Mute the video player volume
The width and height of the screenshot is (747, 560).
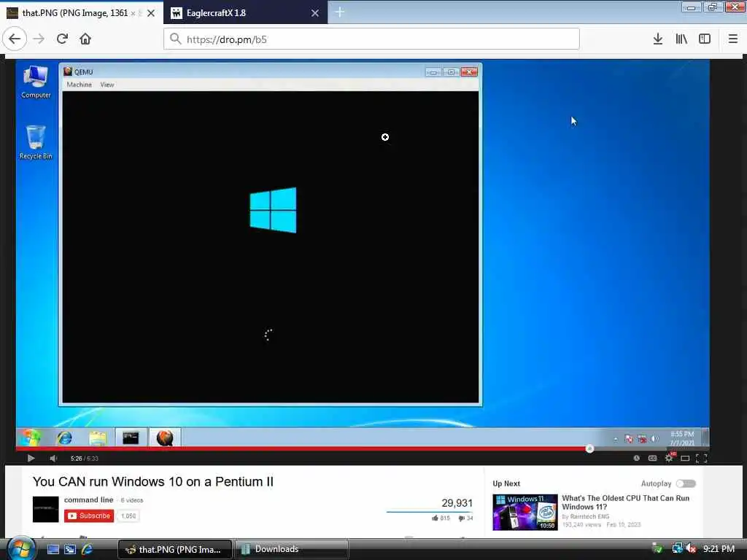(53, 458)
